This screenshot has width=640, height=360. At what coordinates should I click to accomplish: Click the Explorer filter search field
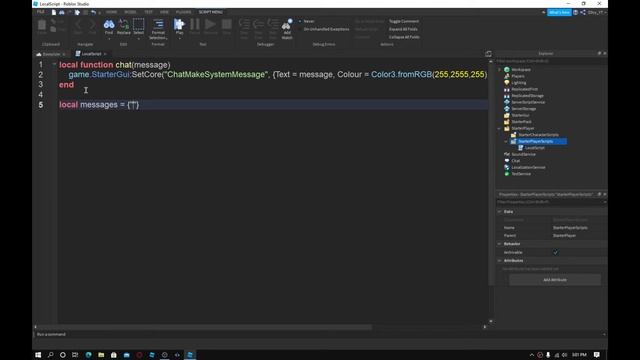coord(551,61)
